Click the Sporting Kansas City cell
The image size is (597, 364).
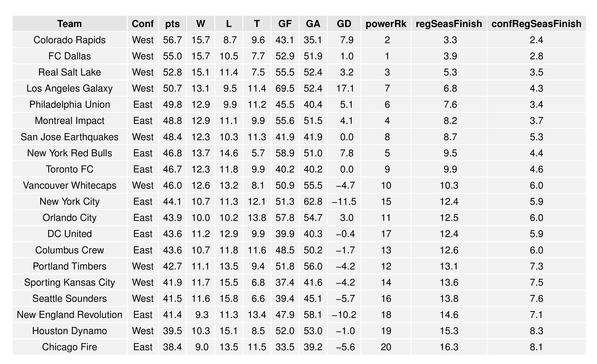click(69, 282)
